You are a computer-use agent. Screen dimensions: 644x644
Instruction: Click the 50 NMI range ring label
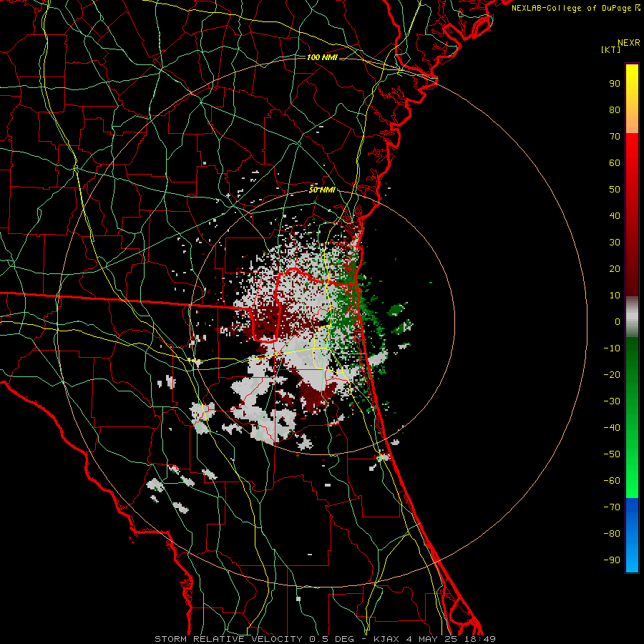pos(322,190)
